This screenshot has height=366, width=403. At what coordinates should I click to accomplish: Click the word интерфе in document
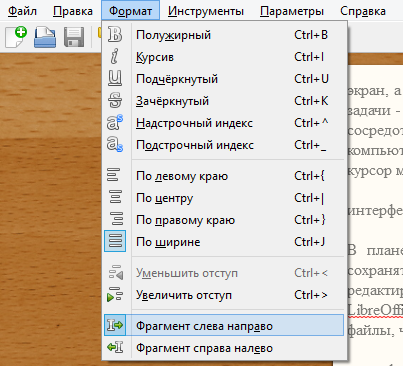(x=375, y=211)
